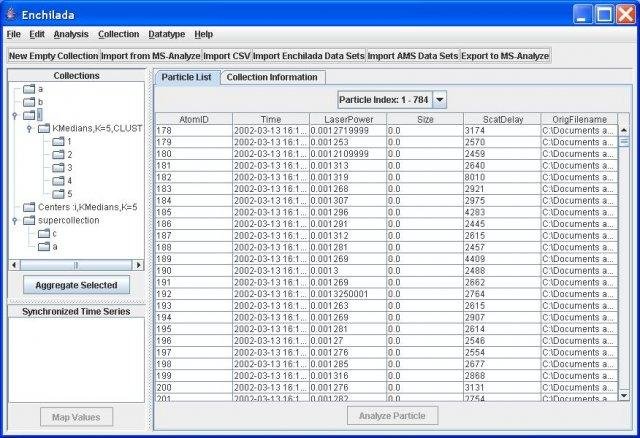This screenshot has height=438, width=640.
Task: Select the AtomID 182 cell
Action: [194, 177]
